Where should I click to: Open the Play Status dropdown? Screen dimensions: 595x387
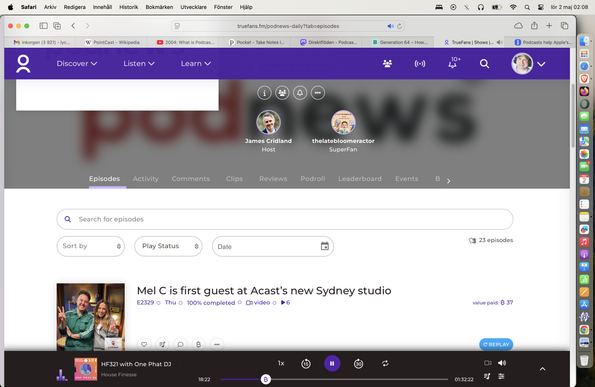coord(168,246)
